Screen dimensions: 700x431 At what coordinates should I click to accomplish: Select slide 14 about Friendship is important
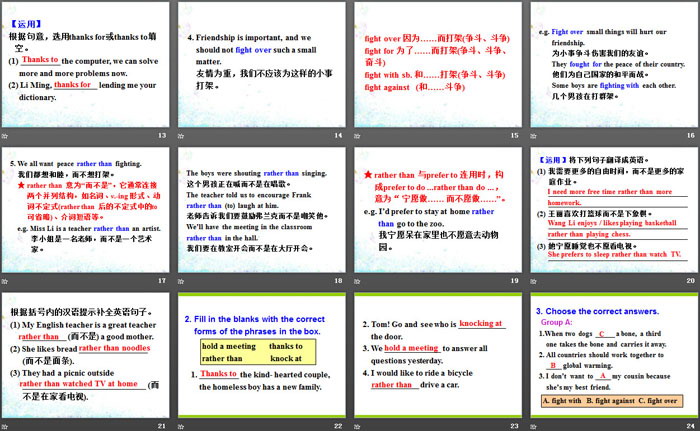(262, 64)
